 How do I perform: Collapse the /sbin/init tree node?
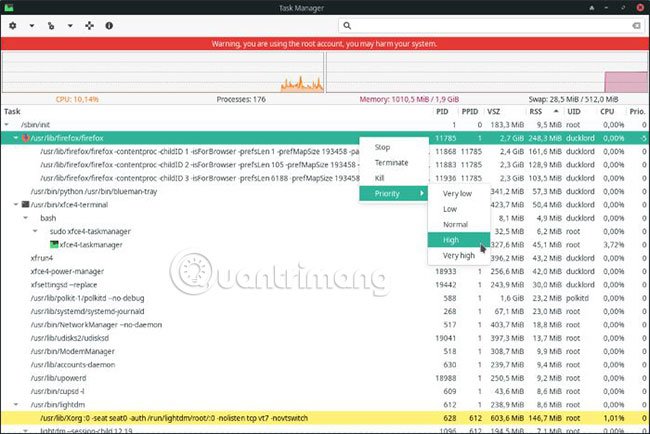point(7,124)
